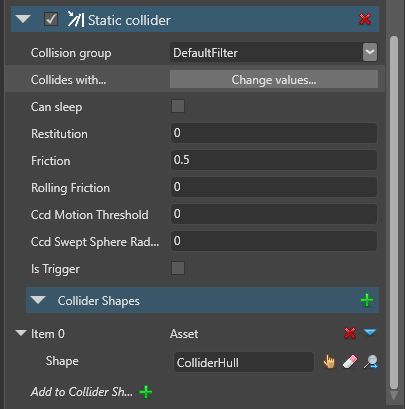This screenshot has height=409, width=405.
Task: Pick an asset for Shape with hand icon
Action: pyautogui.click(x=329, y=362)
